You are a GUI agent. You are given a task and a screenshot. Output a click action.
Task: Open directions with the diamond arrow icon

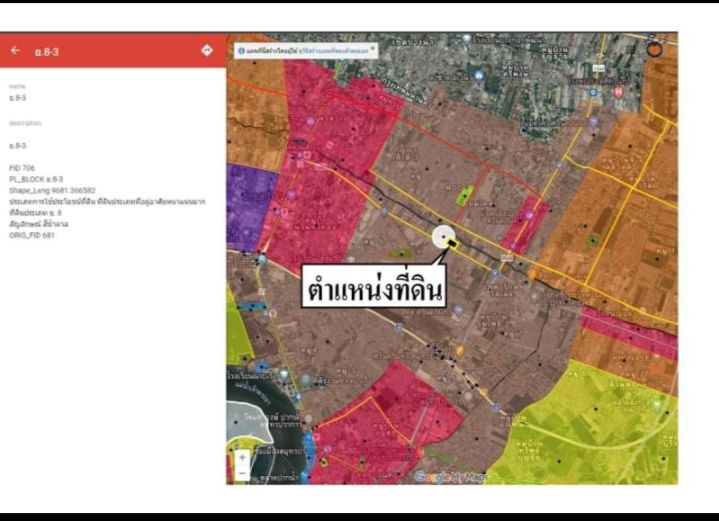coord(207,50)
